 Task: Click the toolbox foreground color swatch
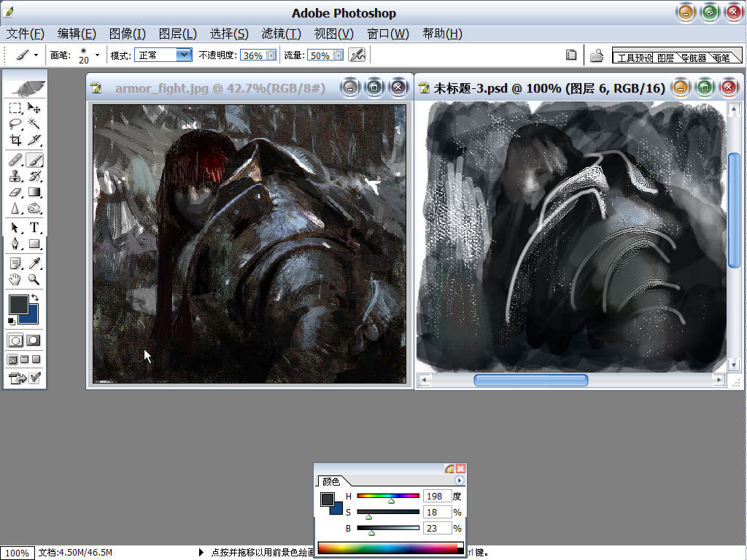tap(18, 304)
